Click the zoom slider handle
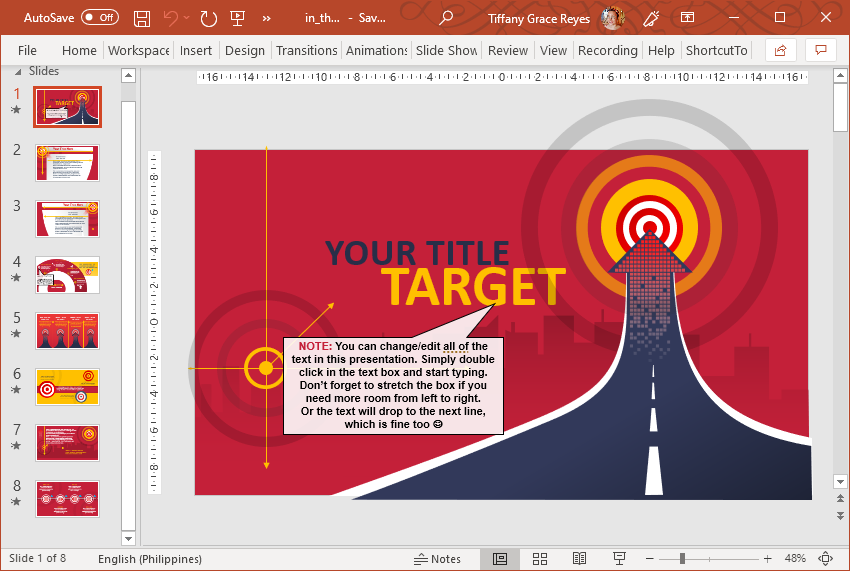 coord(683,559)
